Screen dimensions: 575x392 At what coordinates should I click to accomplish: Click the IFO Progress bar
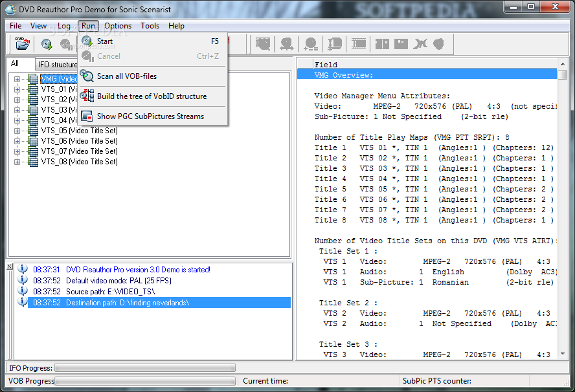click(x=145, y=367)
